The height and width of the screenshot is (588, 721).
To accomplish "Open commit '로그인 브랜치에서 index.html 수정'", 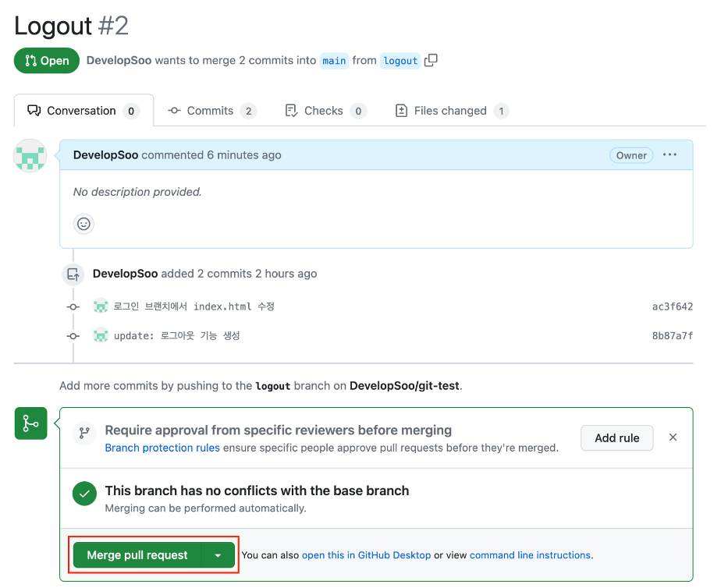I will pos(194,306).
